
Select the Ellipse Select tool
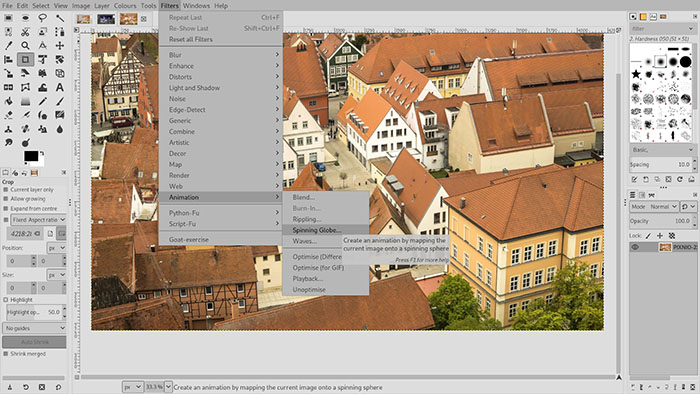25,18
